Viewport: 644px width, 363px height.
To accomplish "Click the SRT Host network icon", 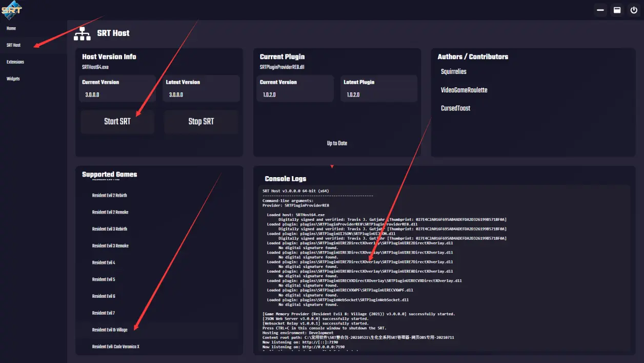I will click(82, 33).
